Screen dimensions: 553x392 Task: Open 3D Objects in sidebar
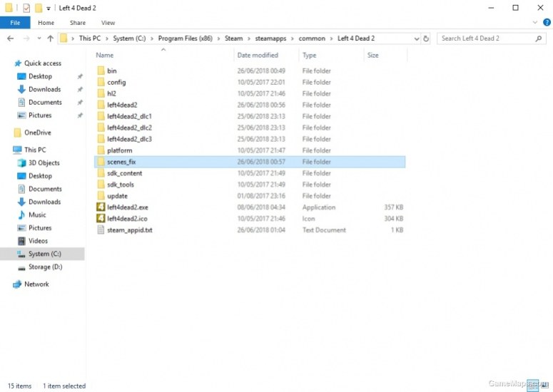coord(44,163)
